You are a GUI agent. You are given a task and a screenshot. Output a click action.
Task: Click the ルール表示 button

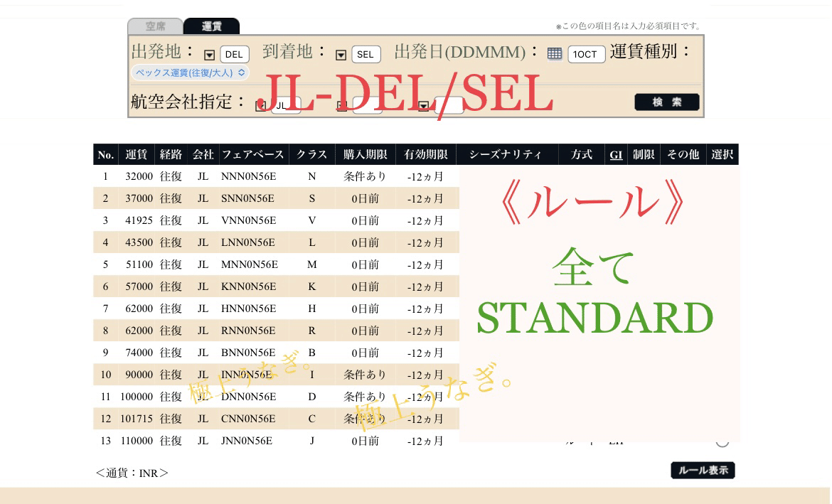(x=703, y=471)
